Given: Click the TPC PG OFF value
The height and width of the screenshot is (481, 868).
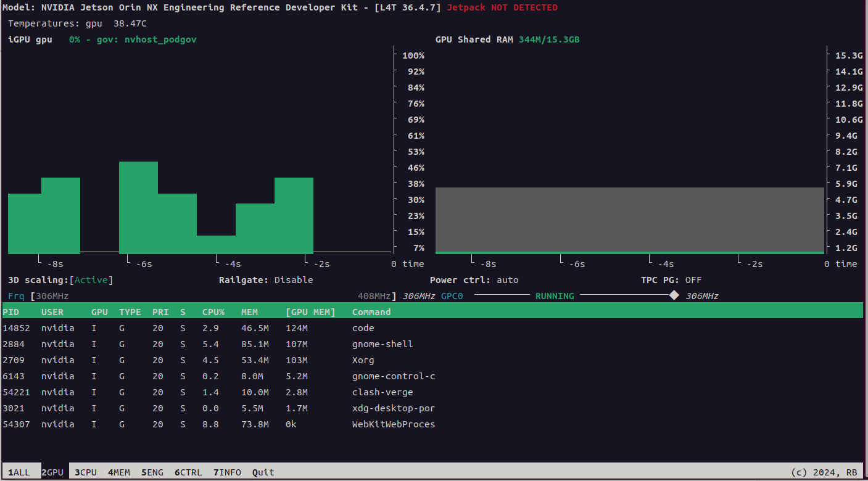Looking at the screenshot, I should [693, 280].
